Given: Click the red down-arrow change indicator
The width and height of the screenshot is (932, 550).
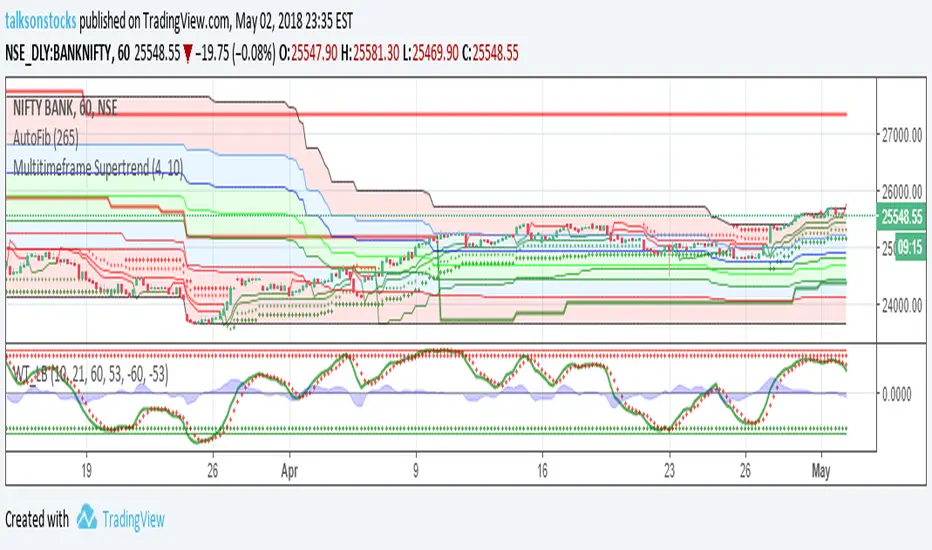Looking at the screenshot, I should [188, 55].
